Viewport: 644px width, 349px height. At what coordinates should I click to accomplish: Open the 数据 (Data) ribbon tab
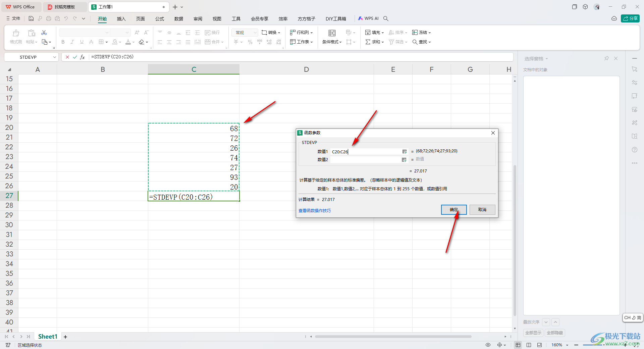179,19
